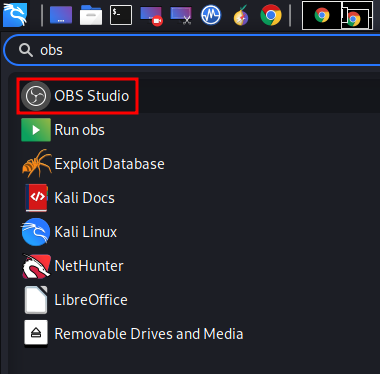Screen dimensions: 380x374
Task: Open the Kali Linux blue dragon icon
Action: coord(36,232)
